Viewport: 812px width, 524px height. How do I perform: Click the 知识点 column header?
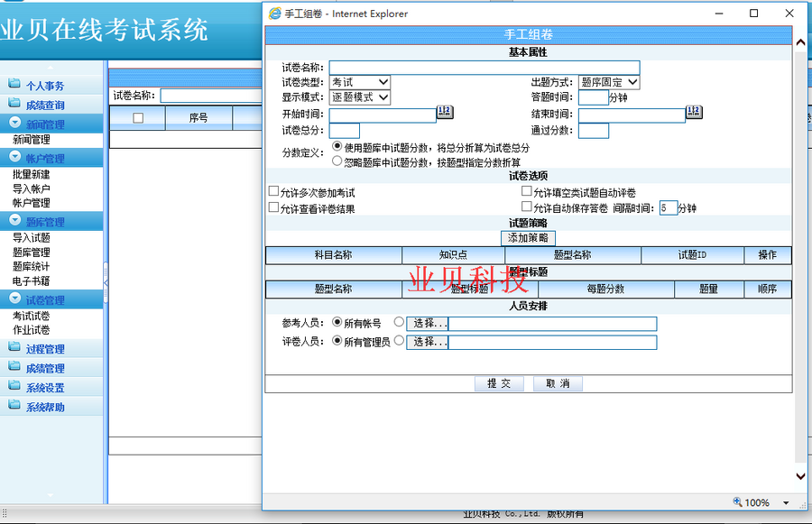pos(453,254)
